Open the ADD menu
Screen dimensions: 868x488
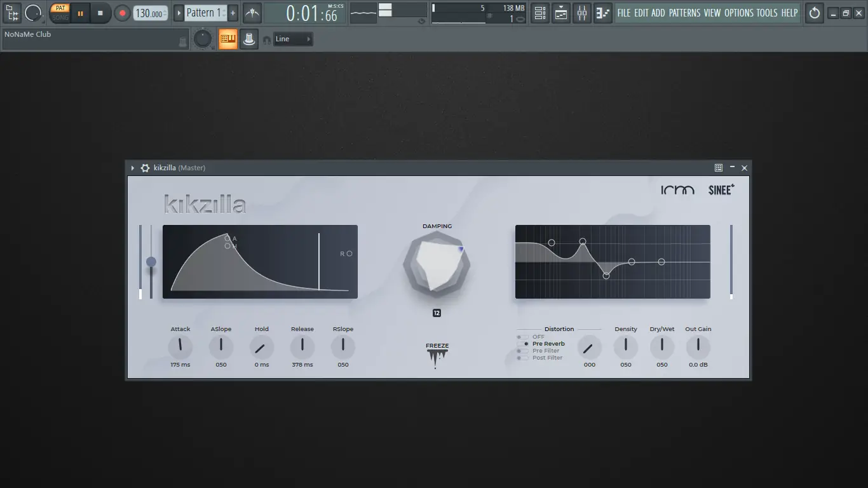658,13
